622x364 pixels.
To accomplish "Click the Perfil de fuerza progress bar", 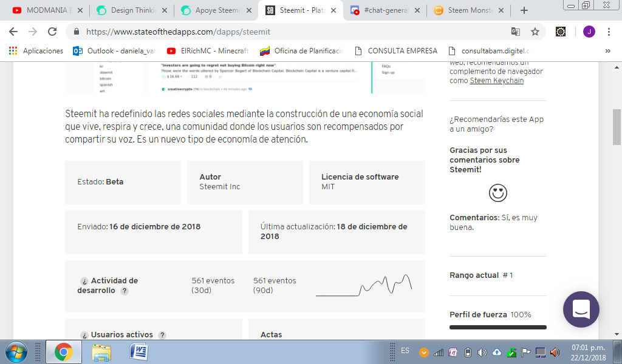I will (498, 327).
